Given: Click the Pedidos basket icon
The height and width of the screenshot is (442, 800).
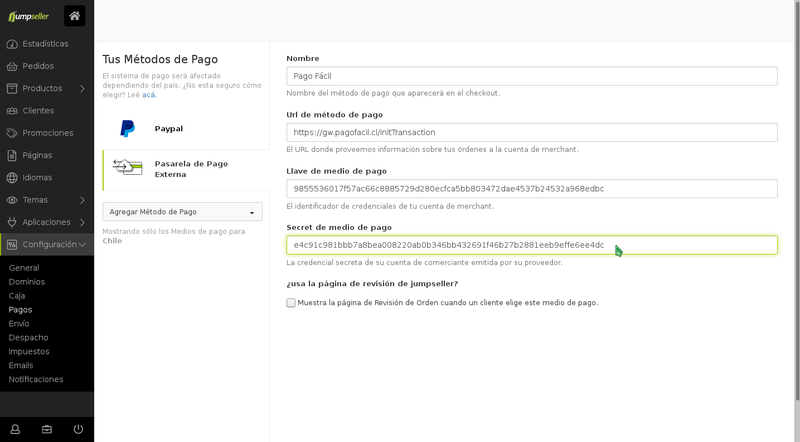Looking at the screenshot, I should [12, 66].
